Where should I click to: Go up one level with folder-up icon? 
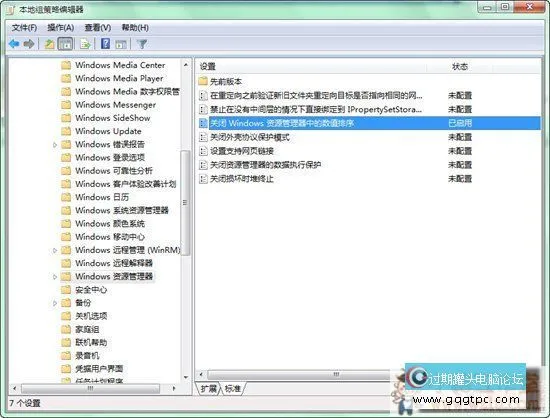click(x=49, y=44)
